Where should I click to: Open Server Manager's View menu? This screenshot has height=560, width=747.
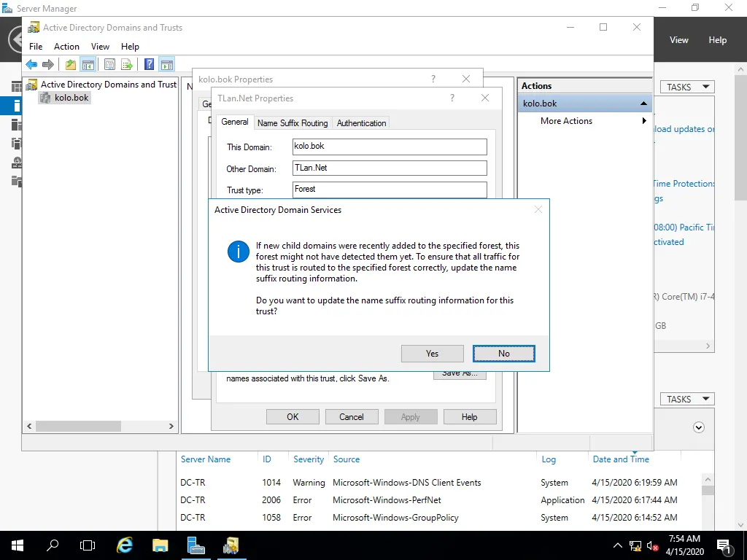point(679,40)
